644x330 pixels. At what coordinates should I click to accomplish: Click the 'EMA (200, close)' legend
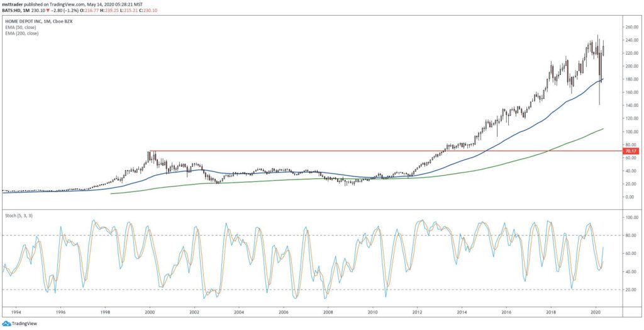22,33
